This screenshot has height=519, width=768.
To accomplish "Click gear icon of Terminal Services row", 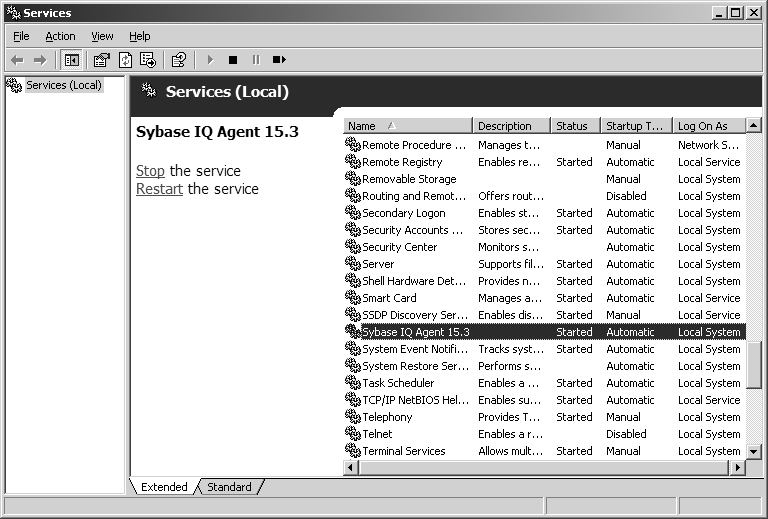I will click(x=353, y=450).
